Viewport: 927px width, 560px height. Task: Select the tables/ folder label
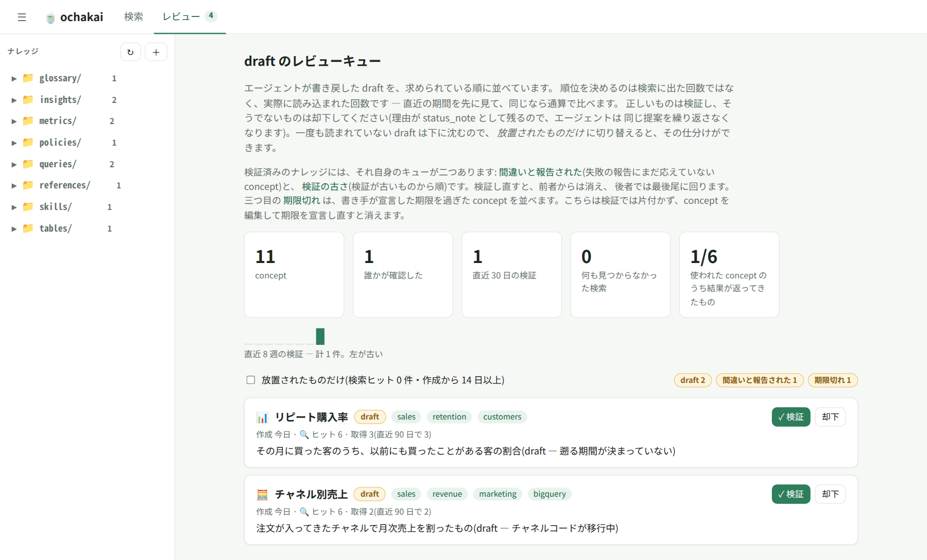pyautogui.click(x=56, y=229)
